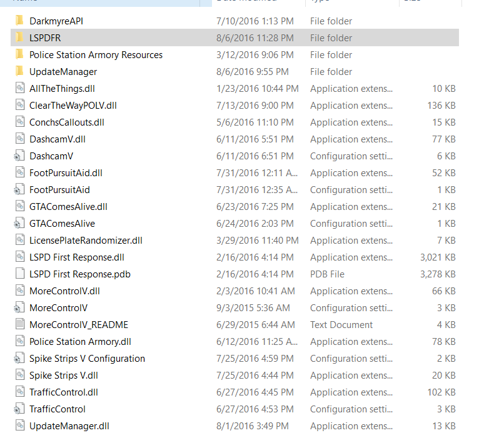504x443 pixels.
Task: Select the ClearTheWayPOLV.dll file name
Action: [73, 106]
